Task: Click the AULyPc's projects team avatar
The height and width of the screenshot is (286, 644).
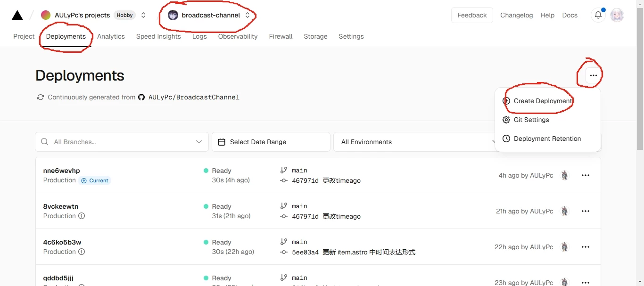Action: point(46,15)
